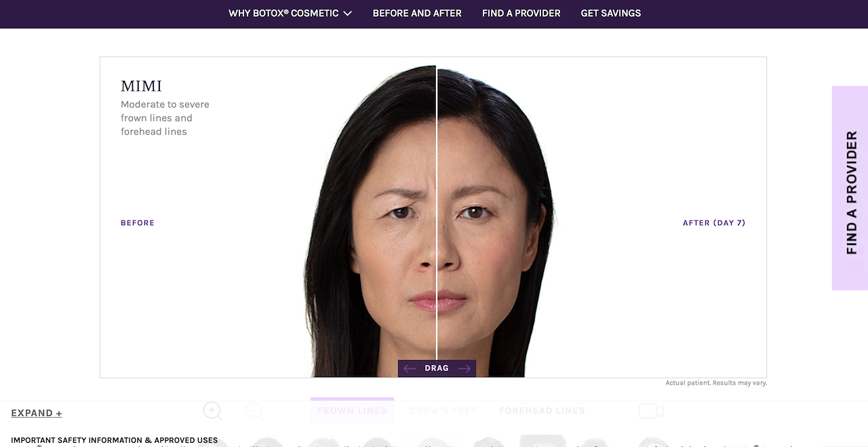This screenshot has height=447, width=868.
Task: Click the after half of Mimi's photo
Action: (488, 224)
